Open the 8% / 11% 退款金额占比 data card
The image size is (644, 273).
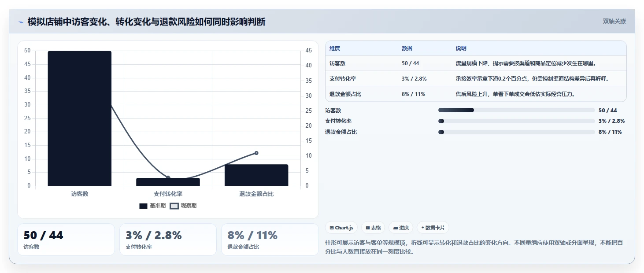click(270, 240)
